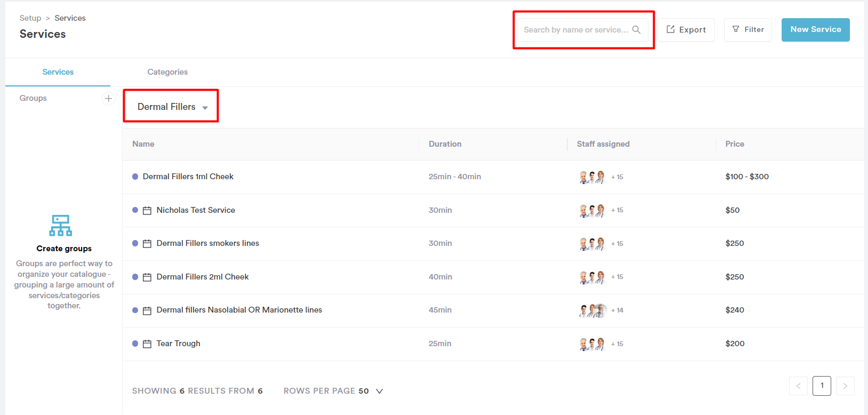Click calendar icon beside Dermal Fillers 2ml Cheek
868x415 pixels.
coord(147,277)
